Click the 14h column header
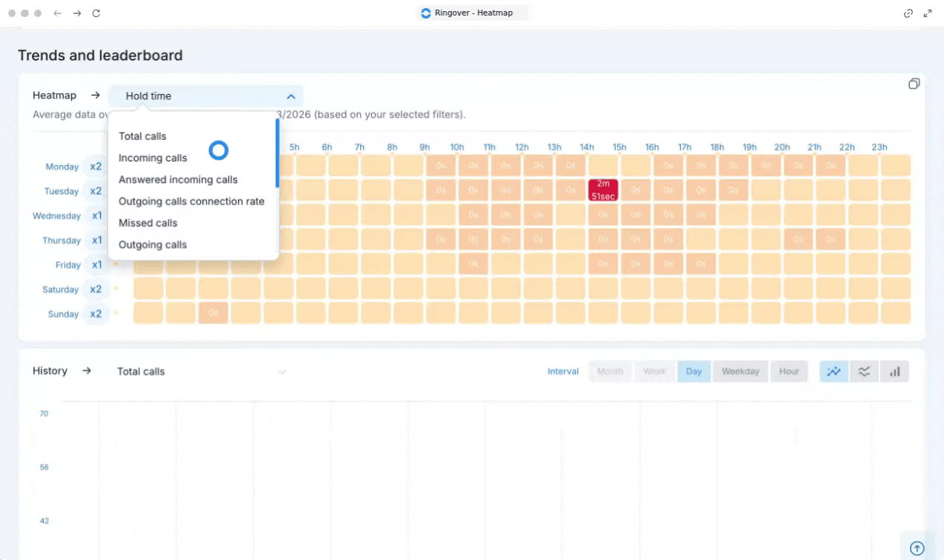 click(587, 147)
